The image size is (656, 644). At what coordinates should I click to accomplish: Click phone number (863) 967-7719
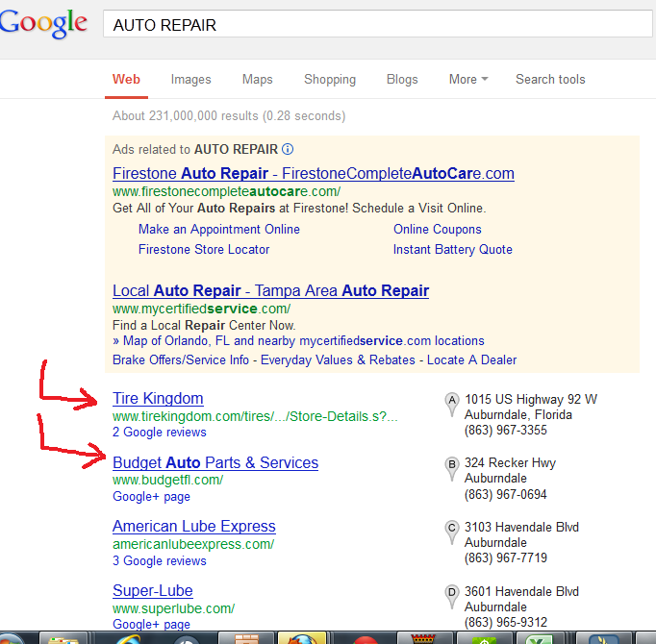click(x=506, y=557)
